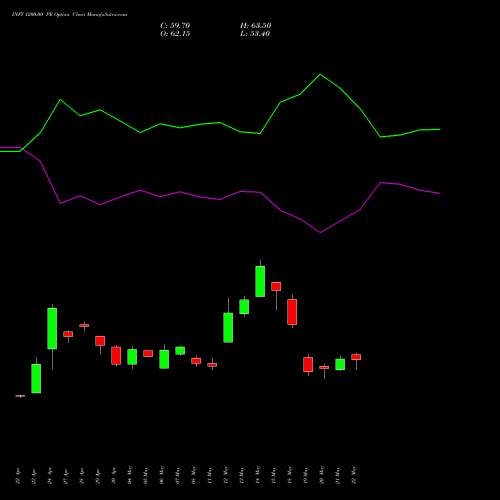Click the red candle for 30 Apr
Screen dimensions: 500x500
(116, 355)
